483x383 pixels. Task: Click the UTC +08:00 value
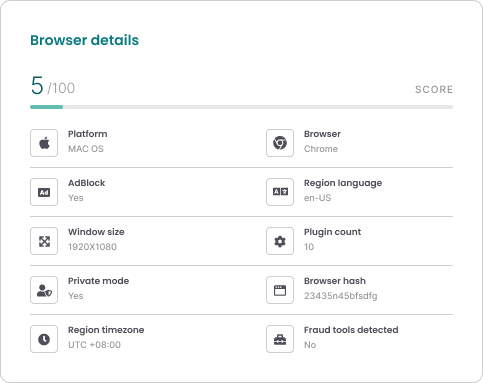click(94, 345)
